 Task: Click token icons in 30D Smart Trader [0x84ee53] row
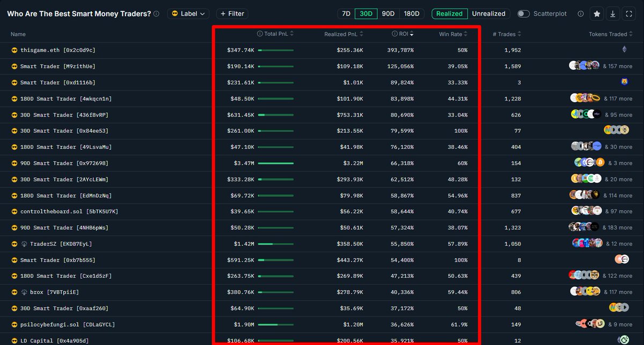[x=616, y=131]
